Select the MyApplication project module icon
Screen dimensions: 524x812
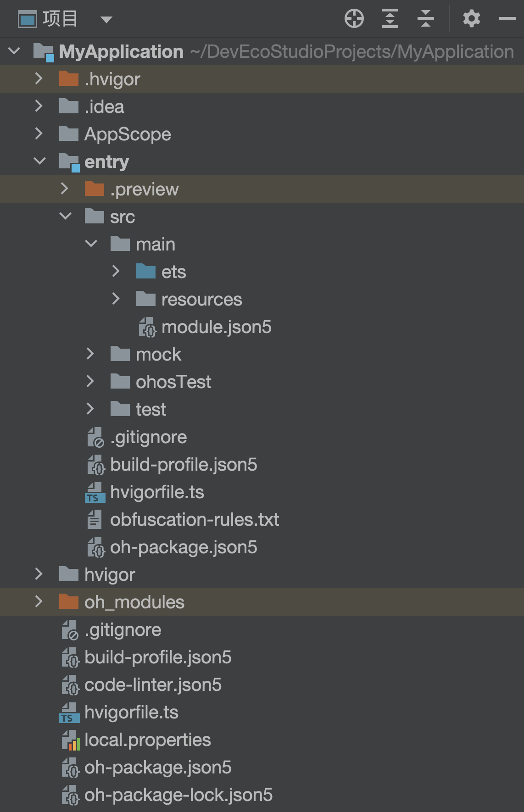coord(44,52)
